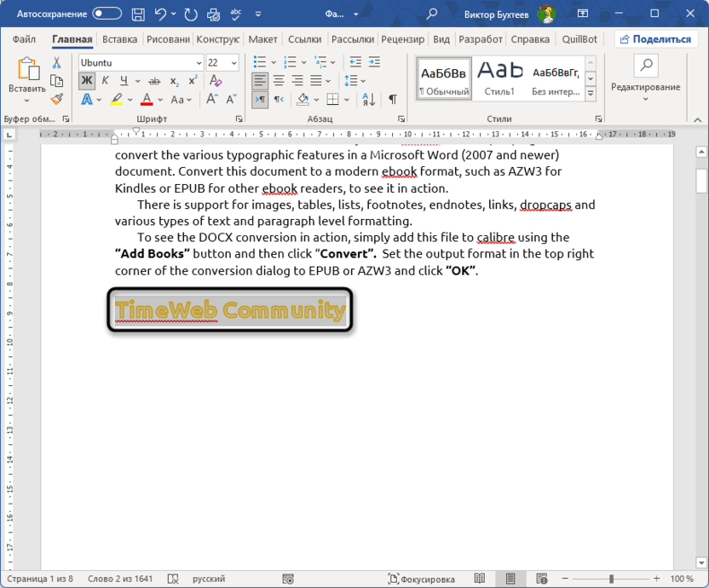Viewport: 709px width, 588px height.
Task: Open the Вставка ribbon tab
Action: coord(119,39)
